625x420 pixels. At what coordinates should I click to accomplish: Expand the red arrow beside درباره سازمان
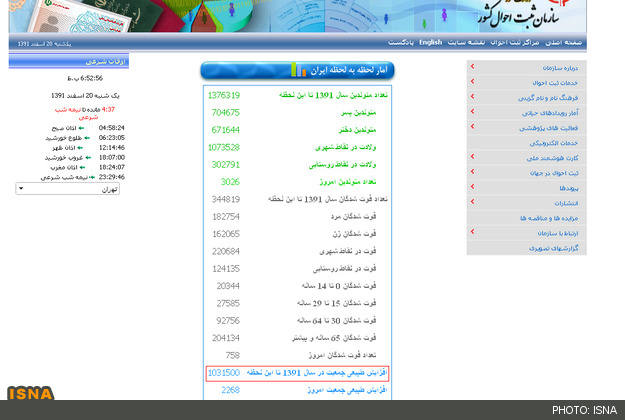click(x=472, y=67)
